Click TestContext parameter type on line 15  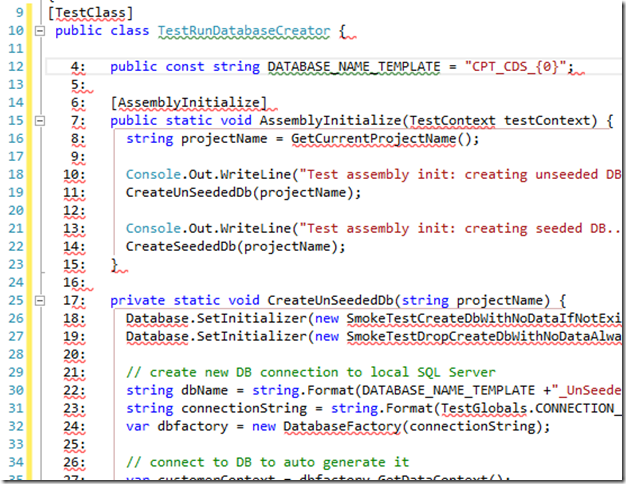452,121
